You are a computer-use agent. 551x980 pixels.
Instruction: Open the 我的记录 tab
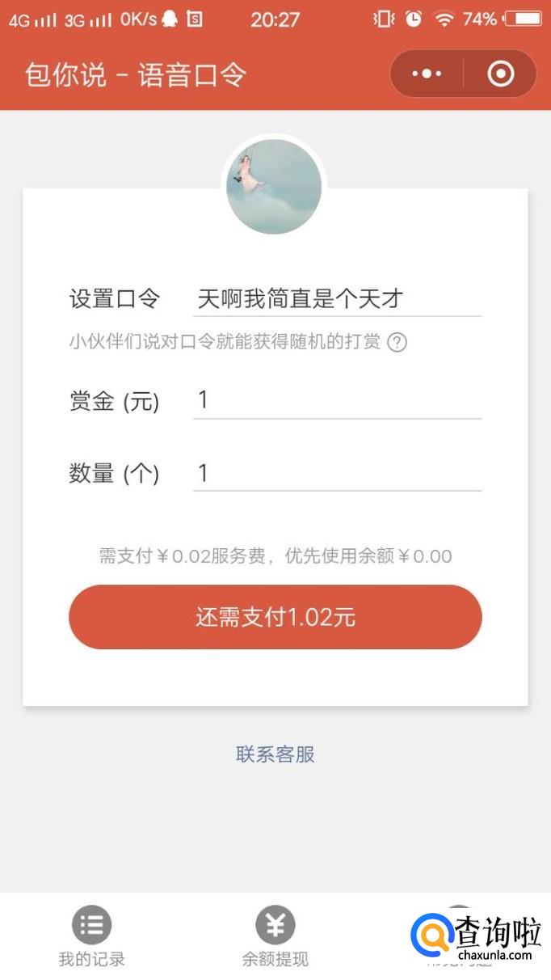(92, 938)
